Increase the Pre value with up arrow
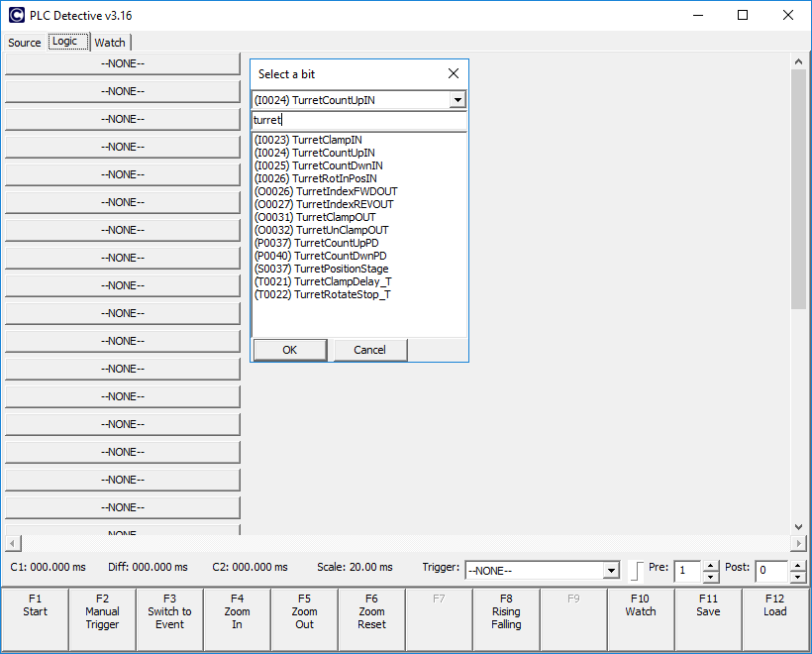The width and height of the screenshot is (812, 654). pyautogui.click(x=711, y=566)
